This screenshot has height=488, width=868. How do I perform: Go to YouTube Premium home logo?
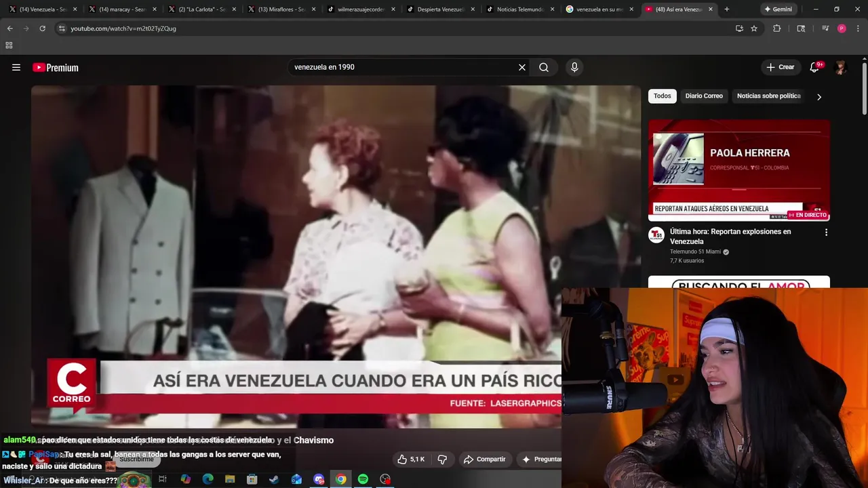[x=56, y=67]
